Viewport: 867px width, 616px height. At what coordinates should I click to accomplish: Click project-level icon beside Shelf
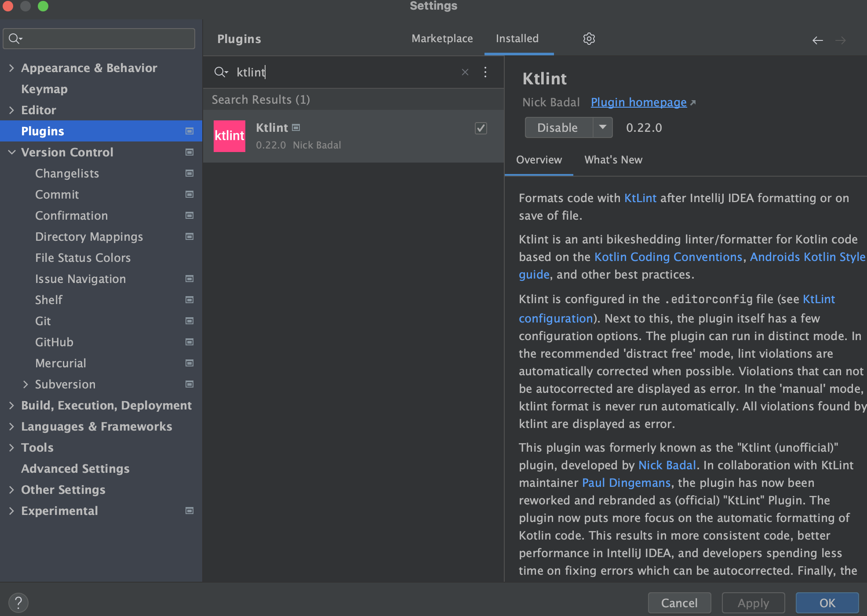pos(189,300)
